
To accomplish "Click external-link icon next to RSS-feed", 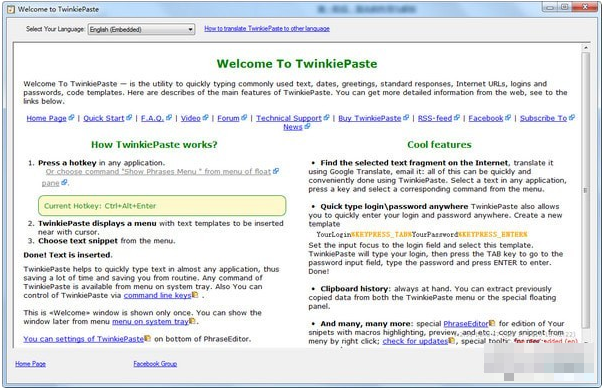I will (x=457, y=118).
